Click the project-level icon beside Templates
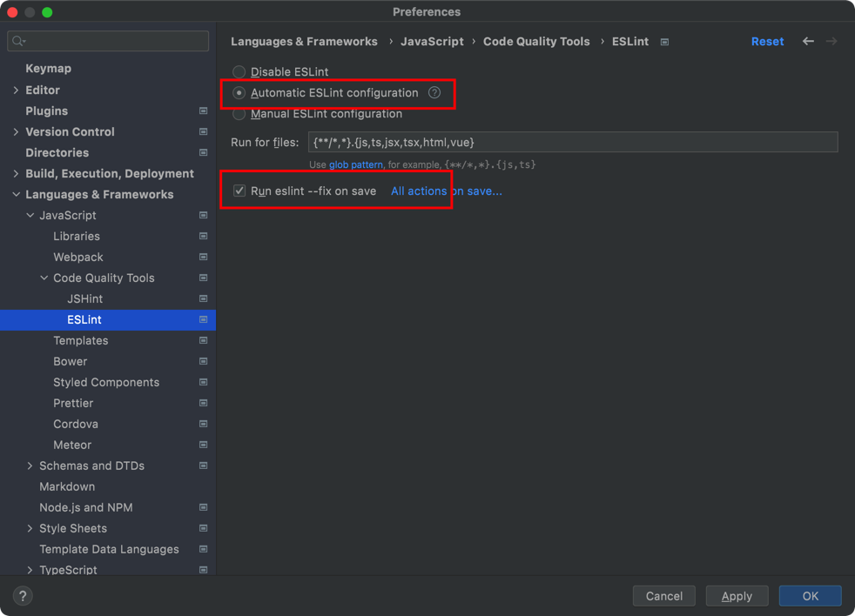Viewport: 855px width, 616px height. [204, 341]
